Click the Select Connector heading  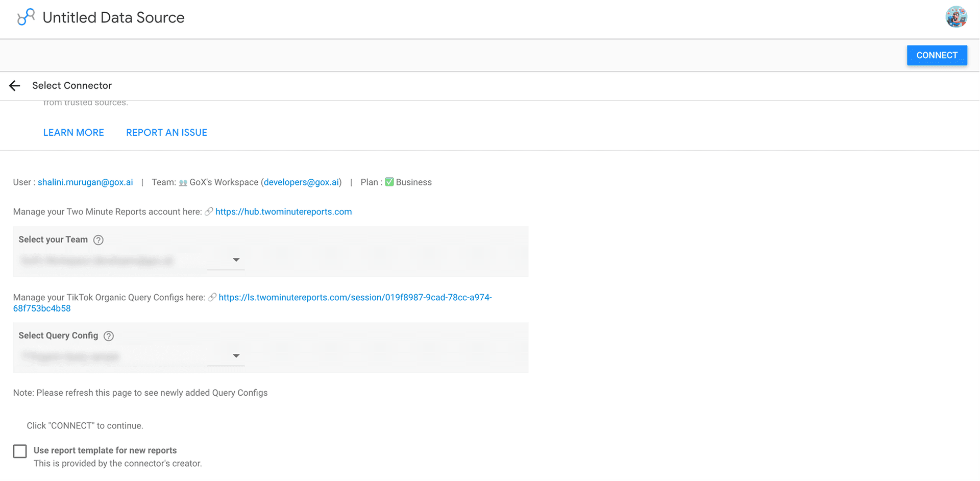point(72,86)
